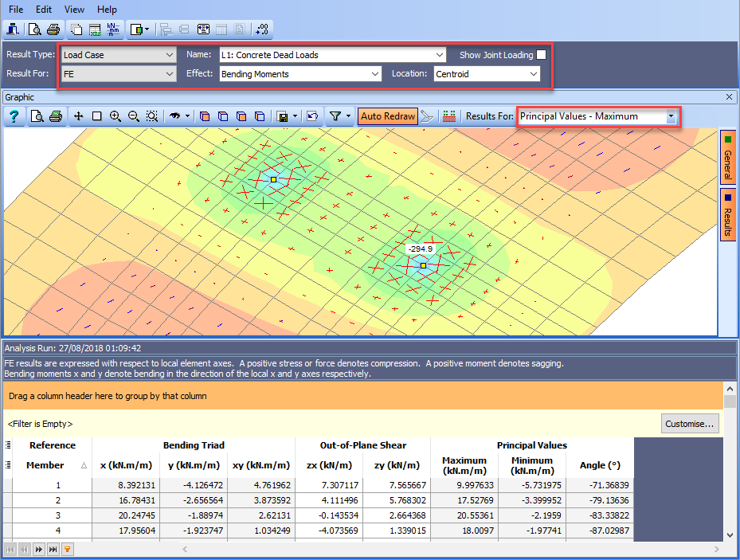Click the contour color legend icon
740x560 pixels.
[x=450, y=116]
